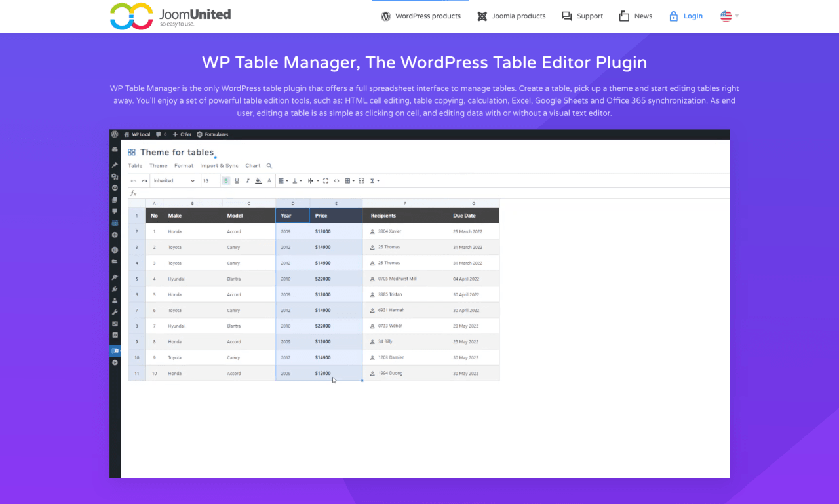Screen dimensions: 839x504
Task: Toggle underline formatting with the U button
Action: pyautogui.click(x=237, y=181)
